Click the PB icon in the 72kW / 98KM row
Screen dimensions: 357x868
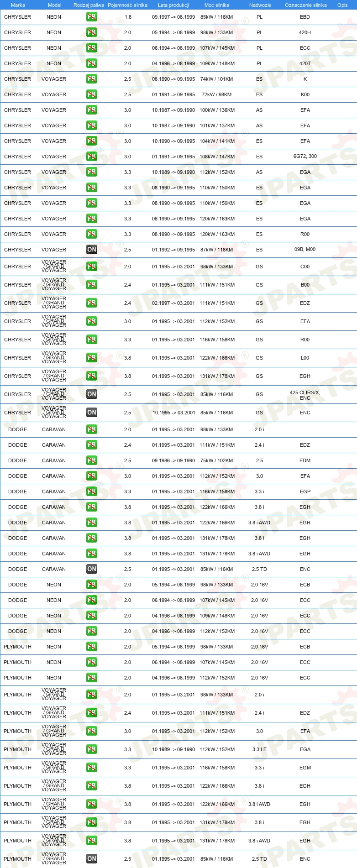coord(92,94)
